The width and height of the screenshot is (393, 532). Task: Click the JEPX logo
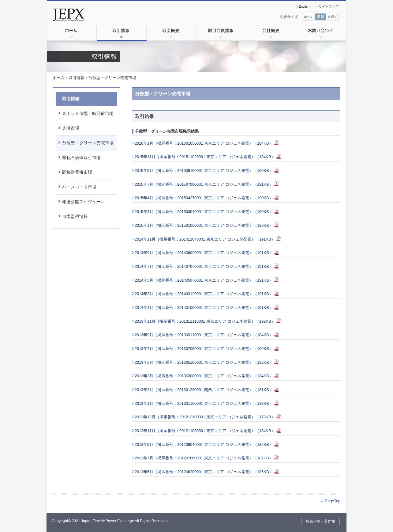tap(68, 15)
